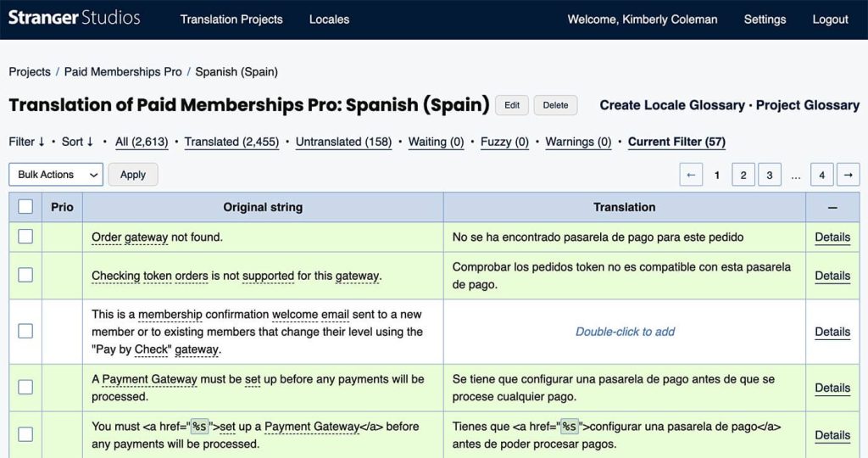The image size is (868, 458).
Task: Click the dash column header icon
Action: [x=832, y=208]
